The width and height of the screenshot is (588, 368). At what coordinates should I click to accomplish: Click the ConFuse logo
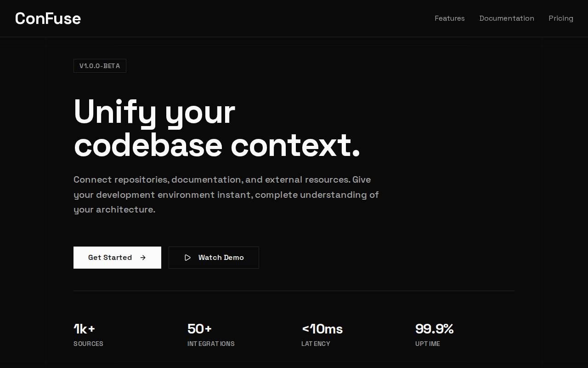(x=48, y=18)
